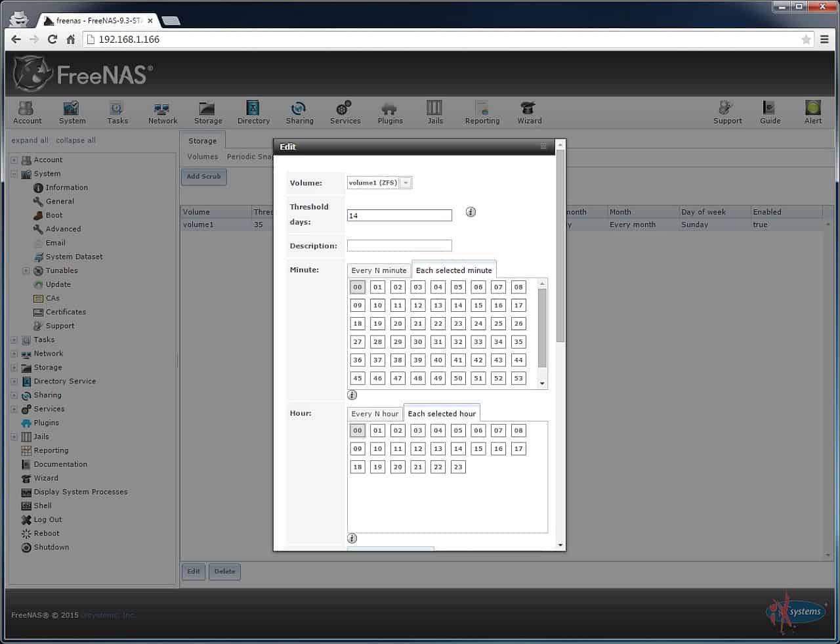Open the Support toolbar icon
Viewport: 840px width, 644px height.
tap(727, 112)
